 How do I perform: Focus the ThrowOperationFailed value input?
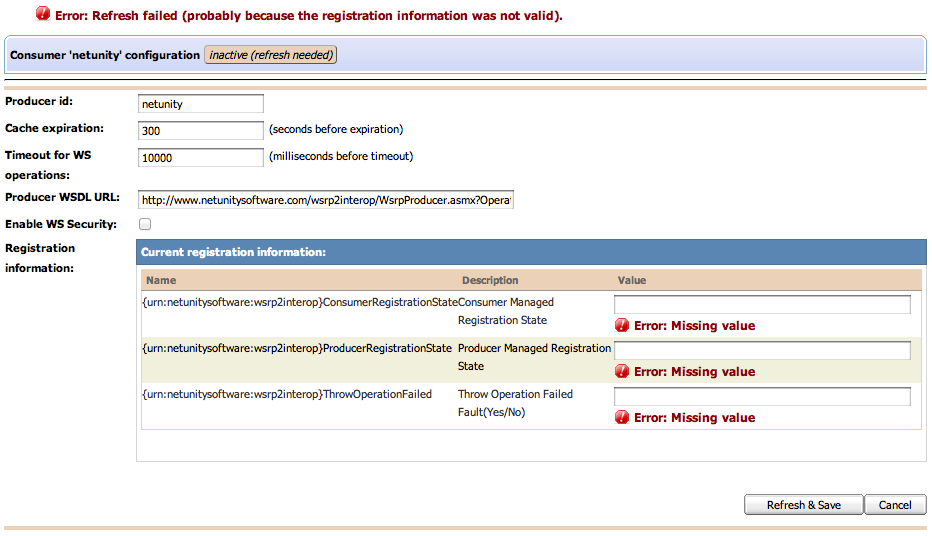click(762, 396)
